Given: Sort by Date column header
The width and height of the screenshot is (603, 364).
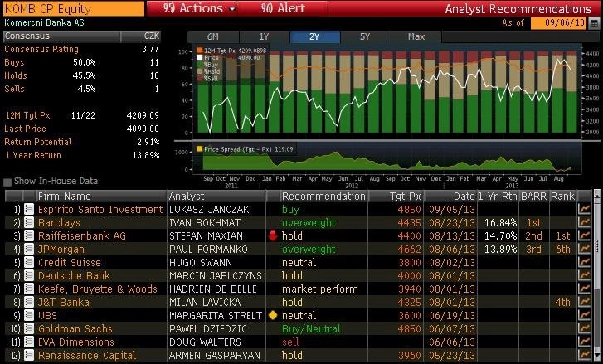Looking at the screenshot, I should (450, 196).
